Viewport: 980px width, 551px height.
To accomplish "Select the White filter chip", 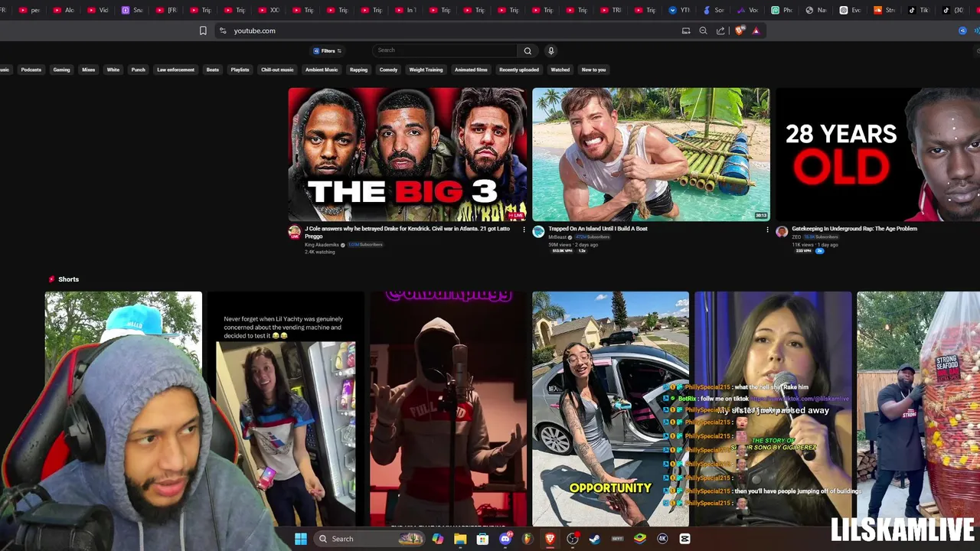I will coord(113,70).
